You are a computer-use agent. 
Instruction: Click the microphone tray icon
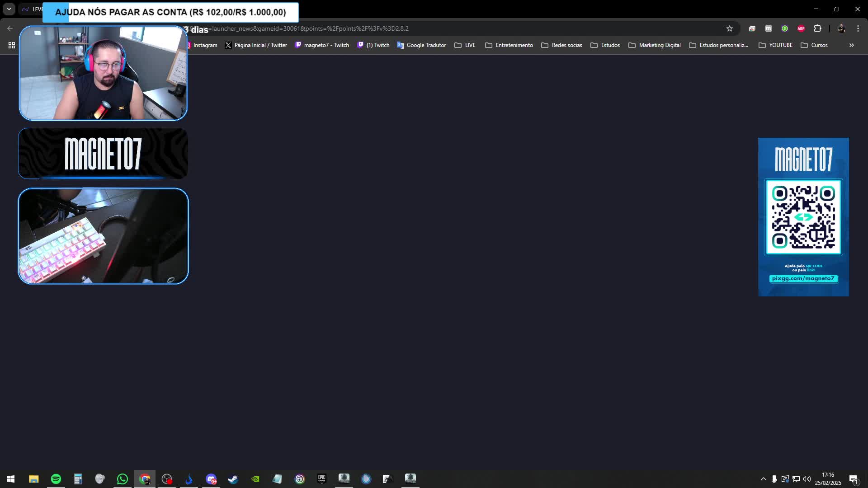[x=774, y=479]
